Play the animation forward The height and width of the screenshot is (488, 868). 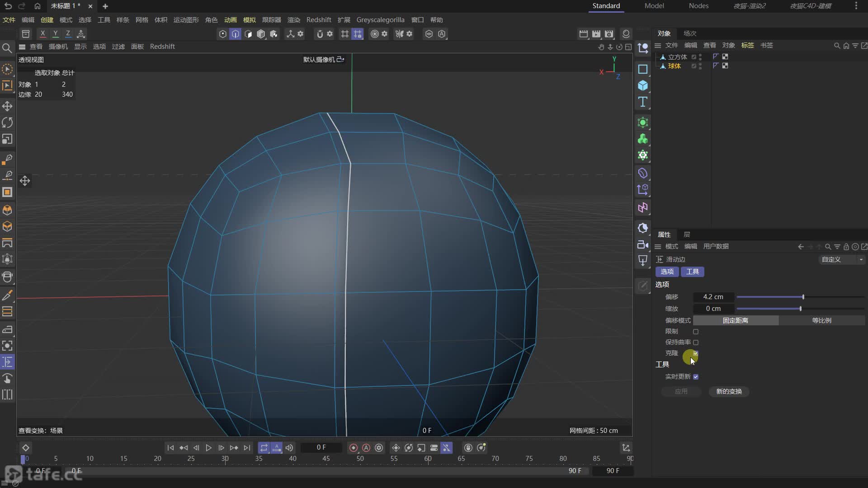coord(208,448)
